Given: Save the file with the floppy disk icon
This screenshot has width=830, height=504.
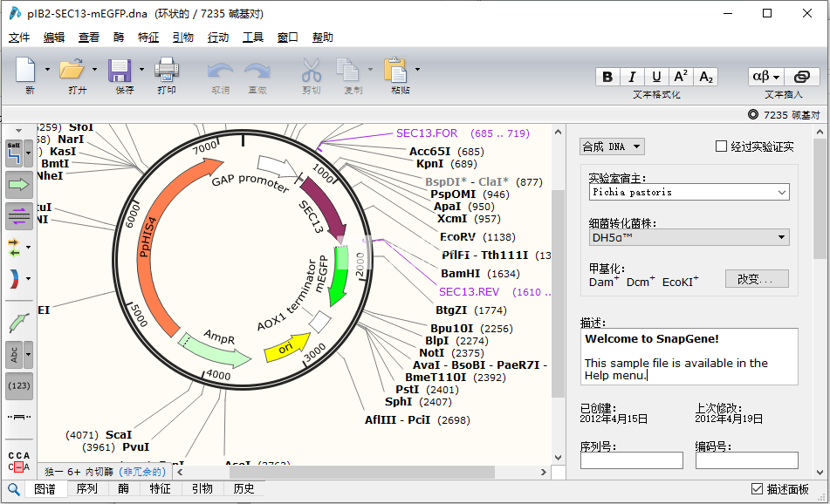Looking at the screenshot, I should pos(120,70).
